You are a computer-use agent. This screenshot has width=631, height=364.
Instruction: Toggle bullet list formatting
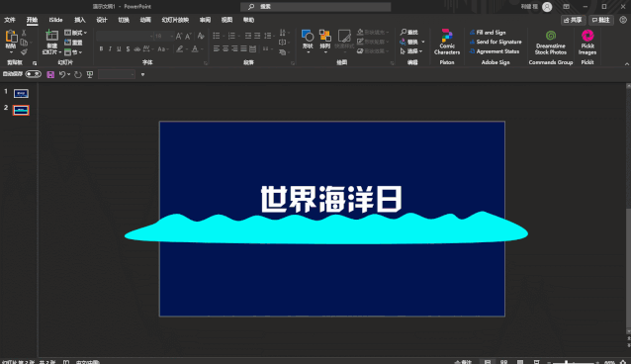(x=216, y=36)
